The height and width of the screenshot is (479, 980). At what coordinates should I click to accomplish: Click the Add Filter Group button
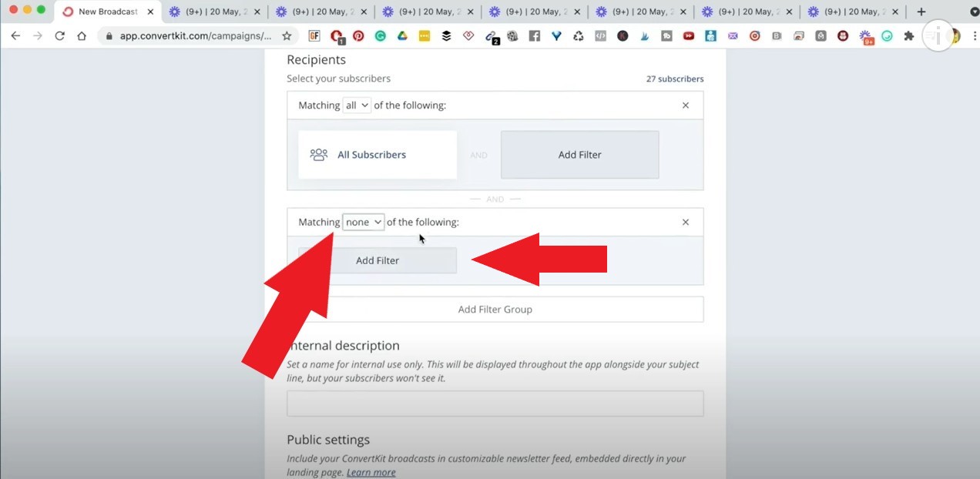[x=495, y=309]
